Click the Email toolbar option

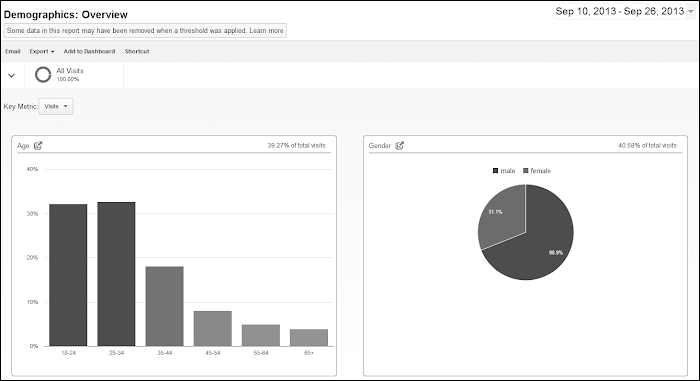pos(12,51)
